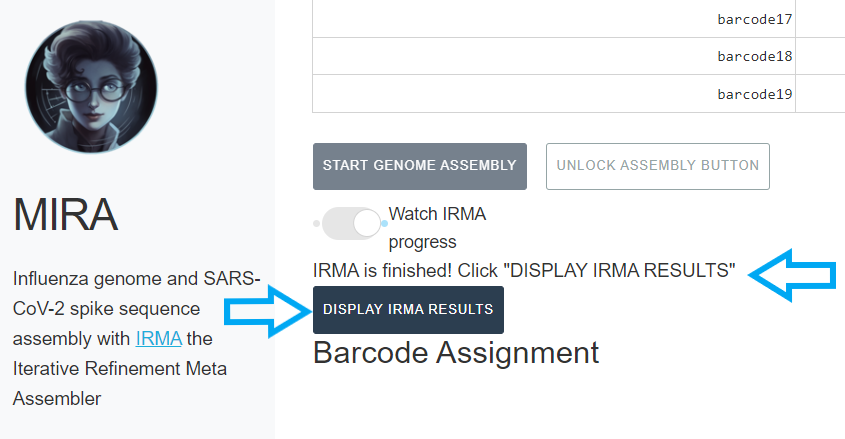Click the toggle switch knob
The width and height of the screenshot is (845, 439).
[367, 224]
